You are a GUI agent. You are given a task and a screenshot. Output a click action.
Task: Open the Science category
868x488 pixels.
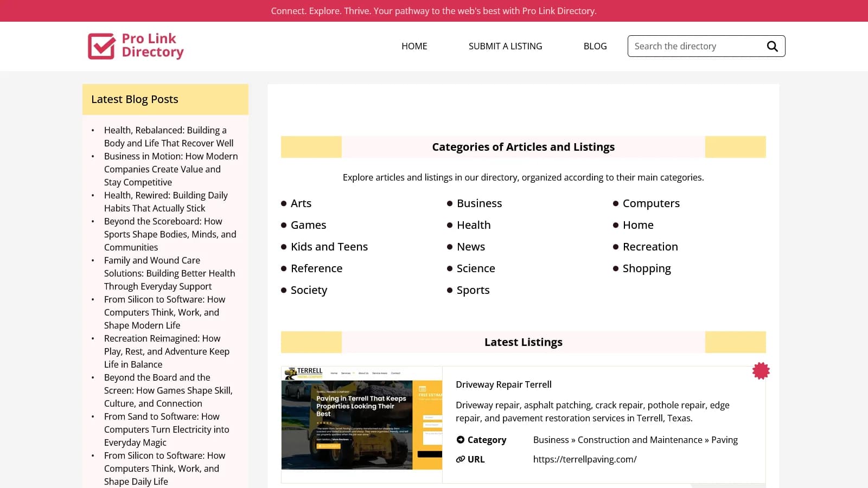[476, 268]
